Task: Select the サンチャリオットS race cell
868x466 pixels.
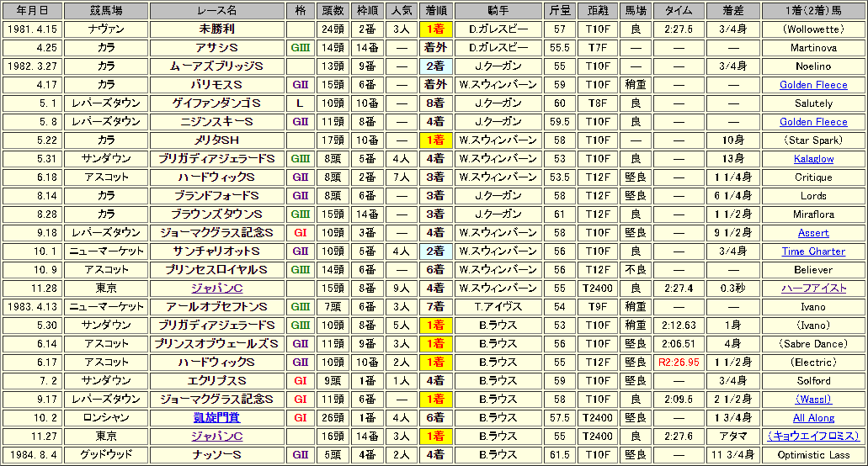Action: pyautogui.click(x=217, y=251)
